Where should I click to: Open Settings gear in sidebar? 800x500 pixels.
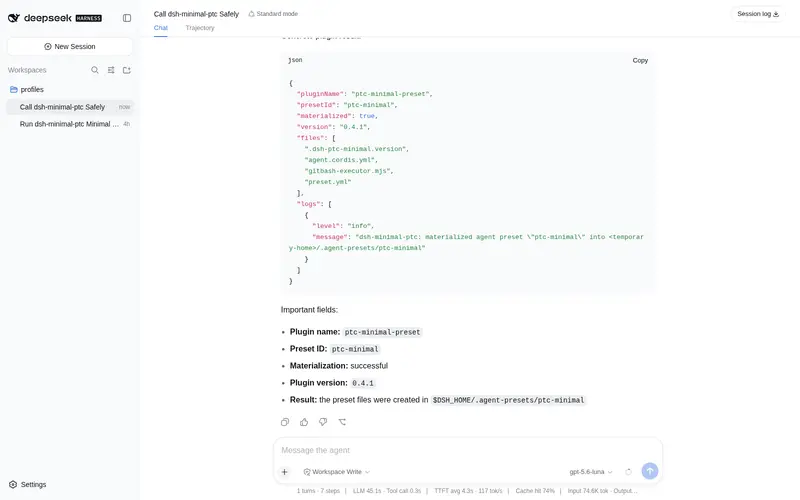click(13, 484)
